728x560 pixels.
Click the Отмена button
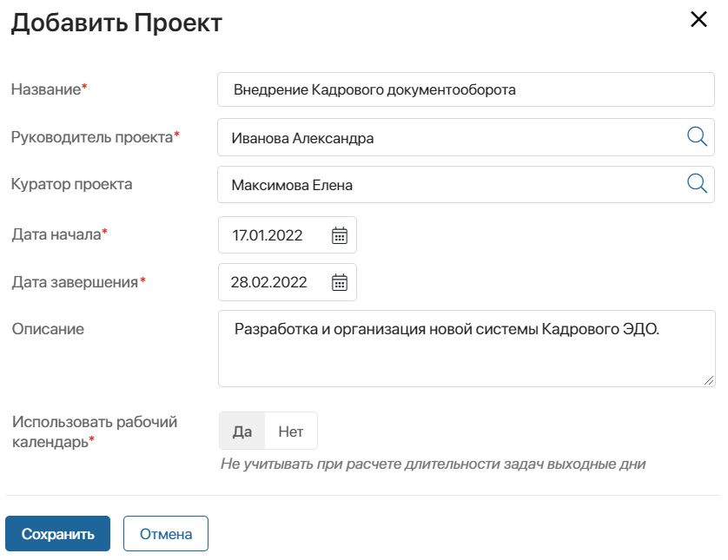pos(166,534)
